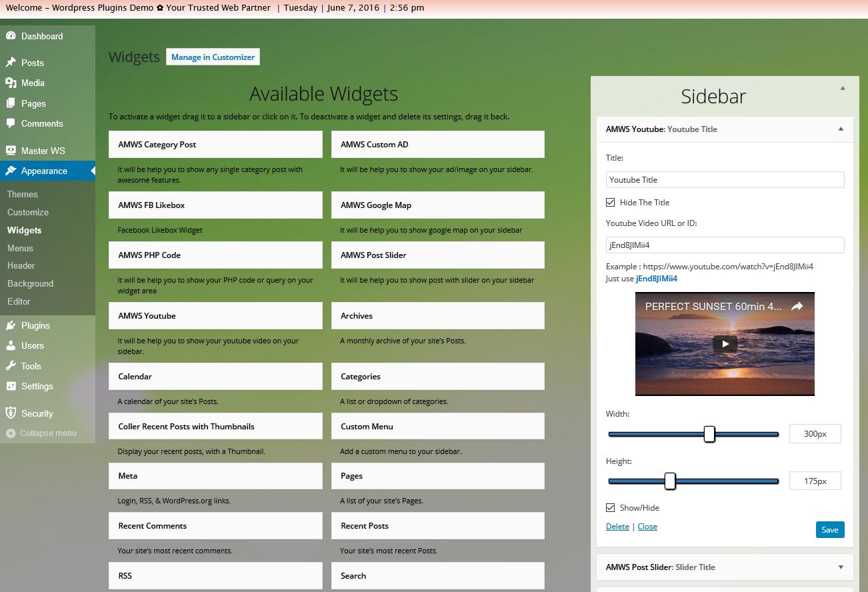Open the Themes submenu item
The width and height of the screenshot is (868, 592).
(x=23, y=194)
